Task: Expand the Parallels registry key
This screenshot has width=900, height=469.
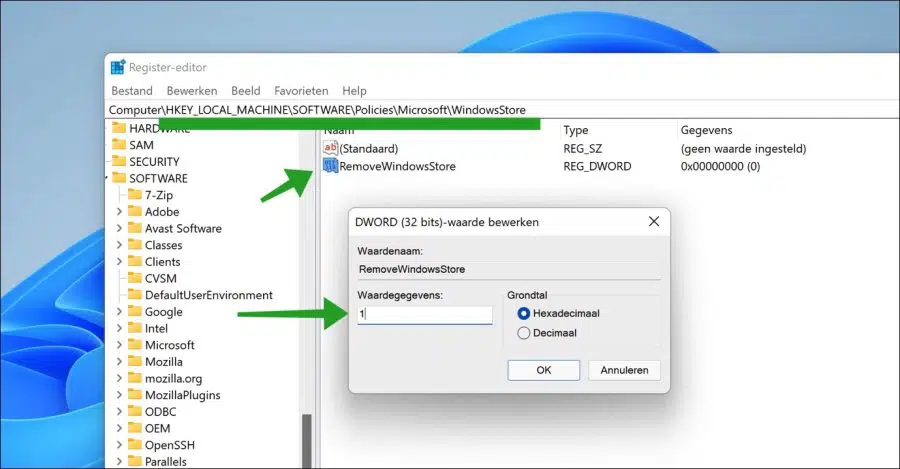Action: 119,462
